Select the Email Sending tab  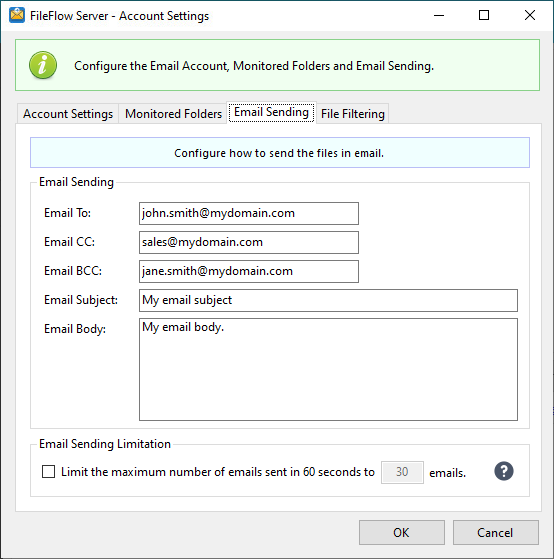click(271, 112)
